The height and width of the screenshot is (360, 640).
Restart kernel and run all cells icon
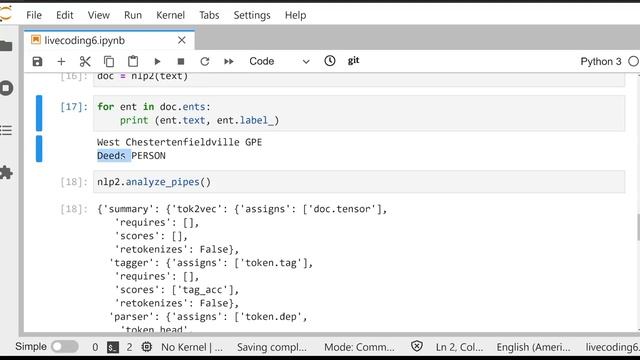pos(229,61)
